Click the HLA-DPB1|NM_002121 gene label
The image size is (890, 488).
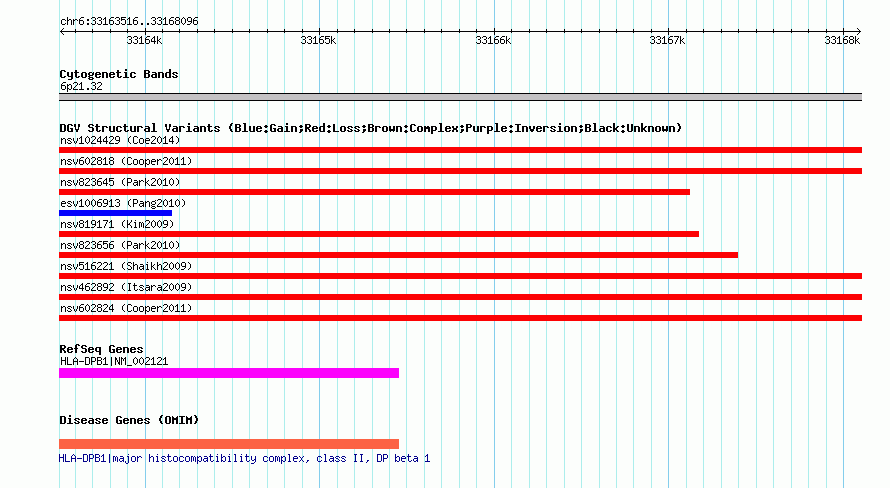pos(114,361)
